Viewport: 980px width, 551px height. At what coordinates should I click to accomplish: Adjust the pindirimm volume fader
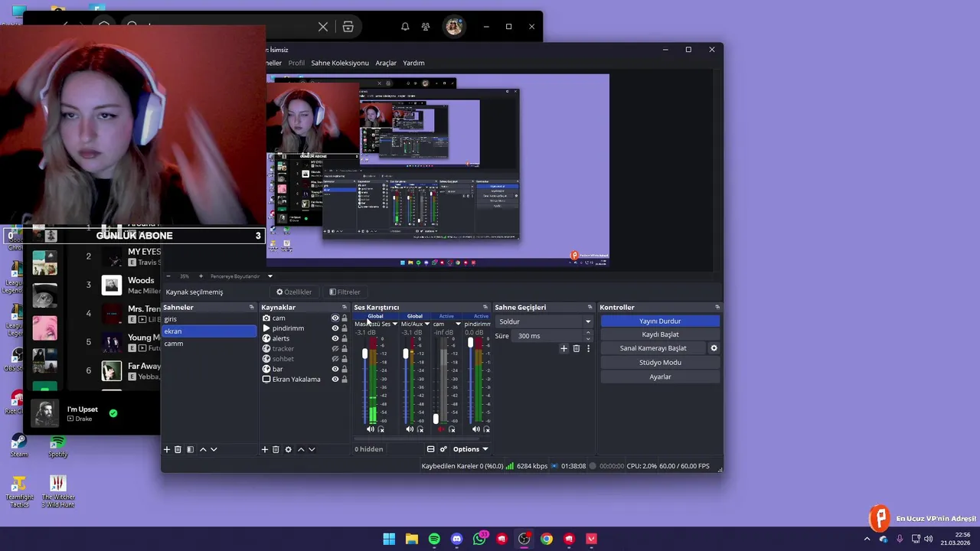tap(470, 344)
